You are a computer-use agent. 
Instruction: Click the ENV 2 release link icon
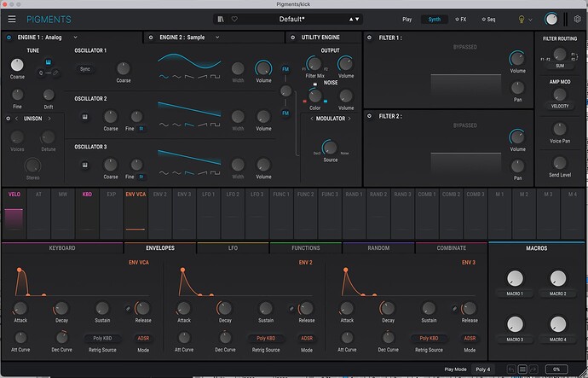coord(291,309)
